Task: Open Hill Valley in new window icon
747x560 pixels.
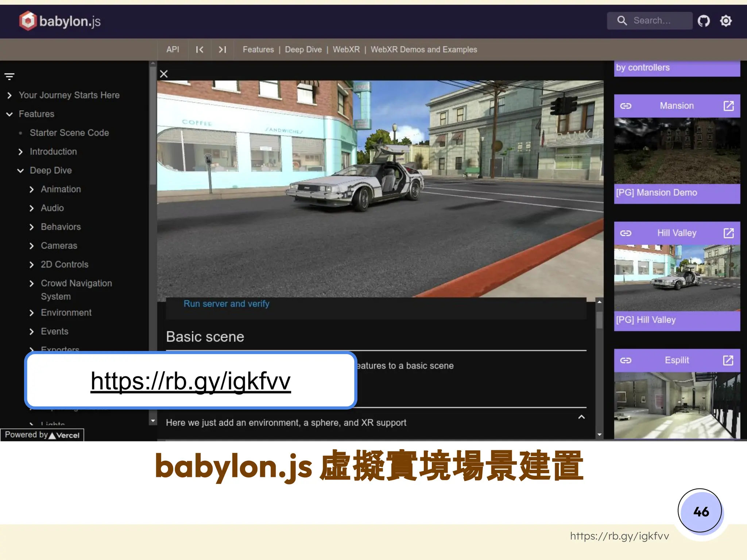Action: pos(728,233)
